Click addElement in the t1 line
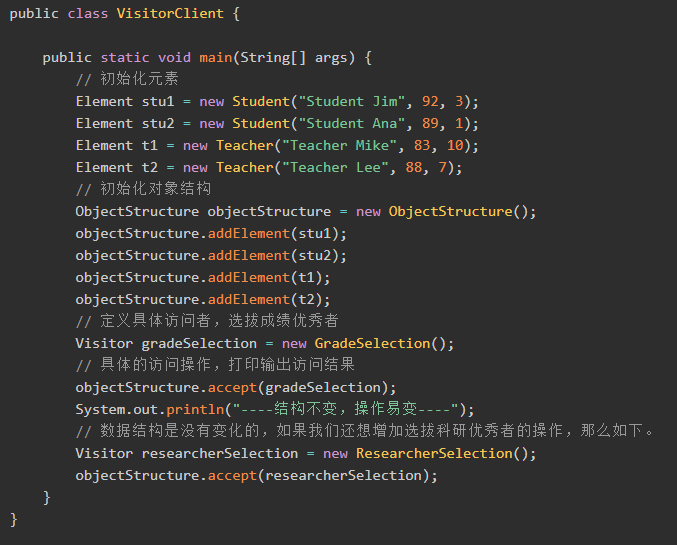This screenshot has width=677, height=545. (249, 278)
